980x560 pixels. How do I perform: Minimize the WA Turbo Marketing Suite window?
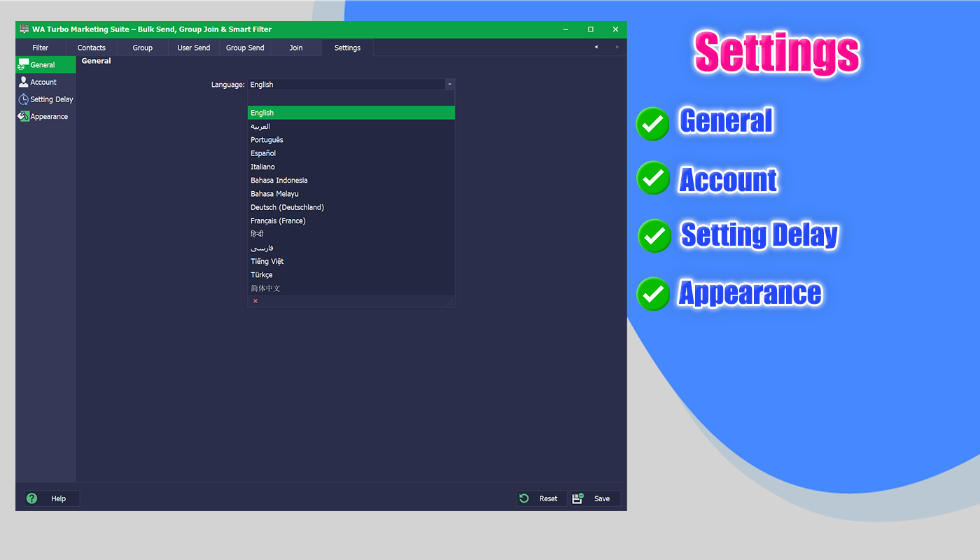pos(566,29)
